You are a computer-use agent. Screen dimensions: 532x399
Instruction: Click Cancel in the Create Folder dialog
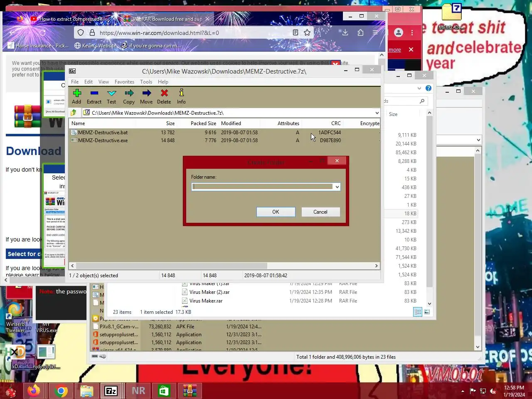pos(320,212)
